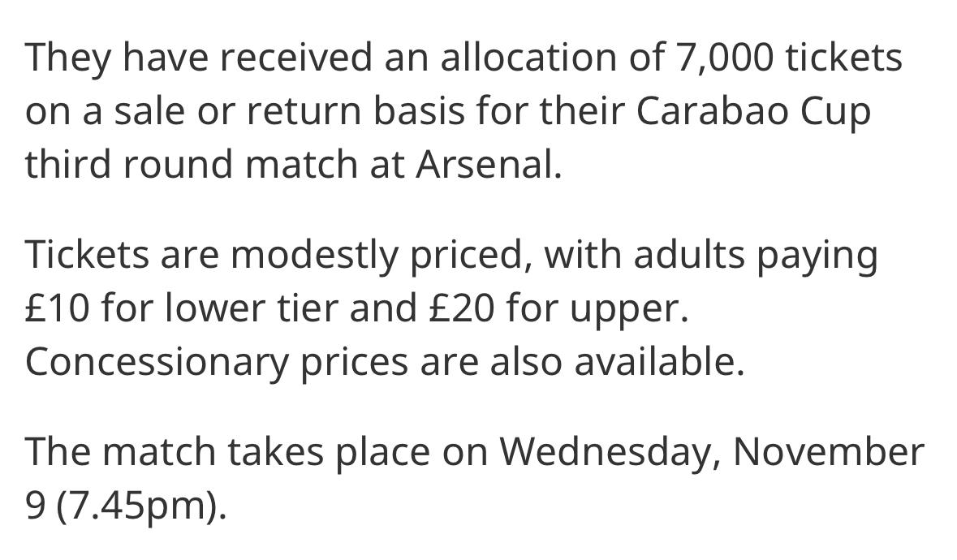
Task: Click the words 'Carabao Cup'
Action: coord(753,110)
